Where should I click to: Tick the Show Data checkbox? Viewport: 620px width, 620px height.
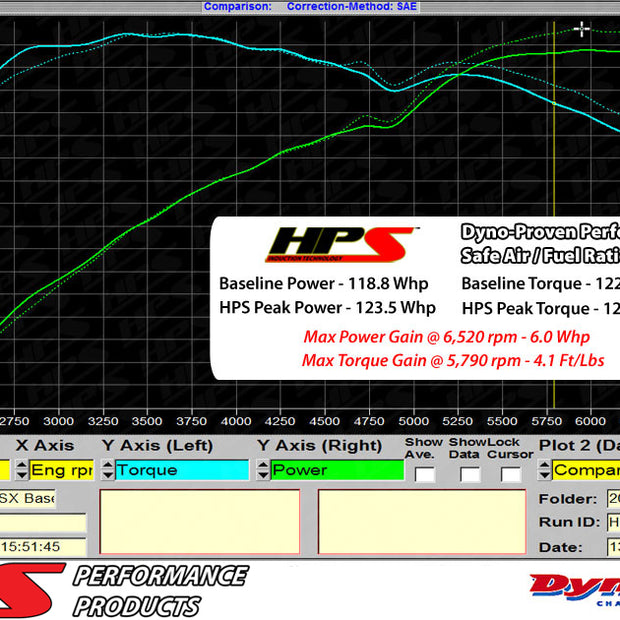pyautogui.click(x=470, y=474)
